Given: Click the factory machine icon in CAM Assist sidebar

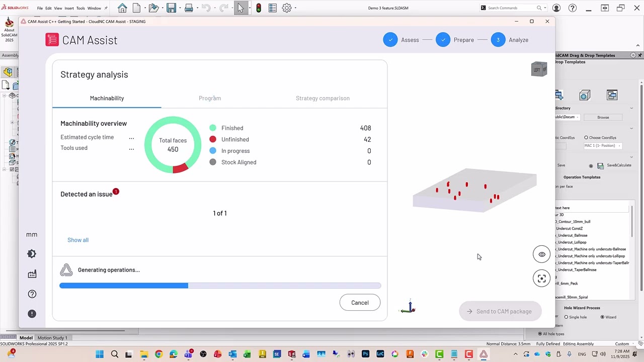Looking at the screenshot, I should [32, 274].
